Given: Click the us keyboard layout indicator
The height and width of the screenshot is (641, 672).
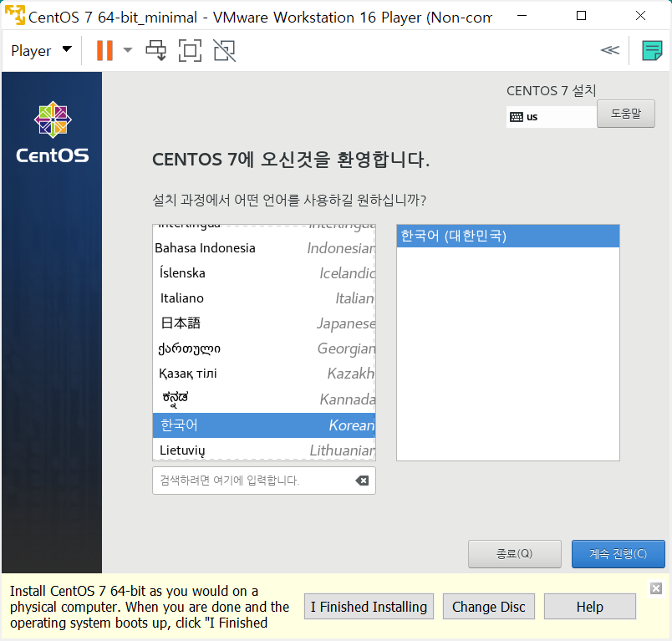Looking at the screenshot, I should tap(551, 116).
